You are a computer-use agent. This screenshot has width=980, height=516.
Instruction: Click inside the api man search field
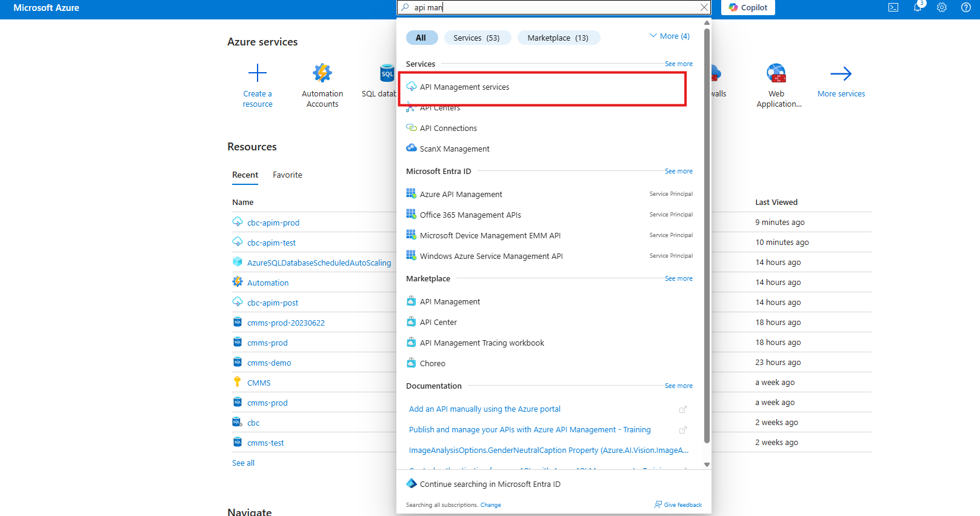545,7
